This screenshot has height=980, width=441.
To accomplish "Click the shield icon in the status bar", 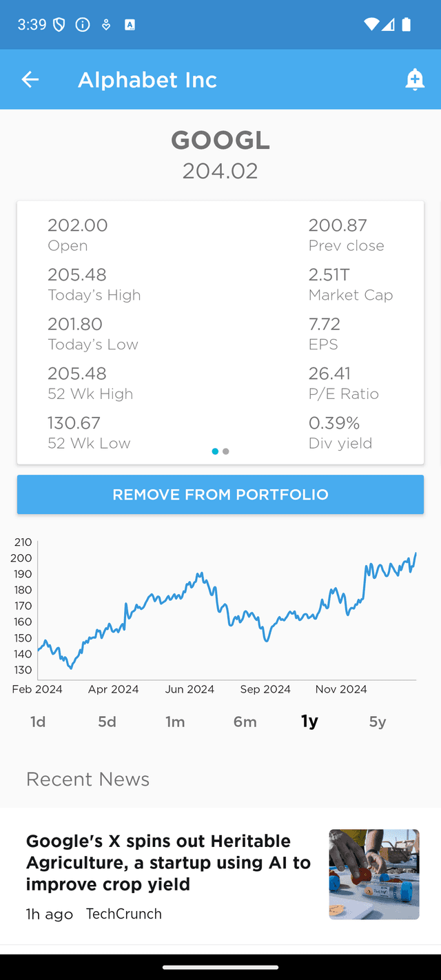I will (59, 23).
